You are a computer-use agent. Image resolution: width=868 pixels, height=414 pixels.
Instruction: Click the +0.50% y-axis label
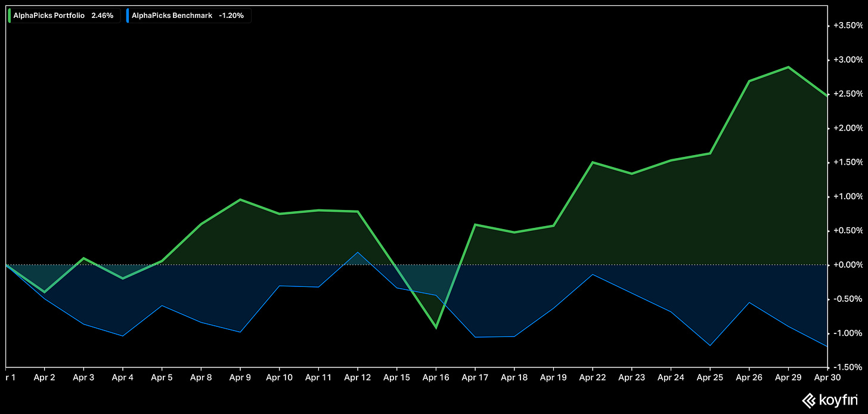(x=849, y=230)
